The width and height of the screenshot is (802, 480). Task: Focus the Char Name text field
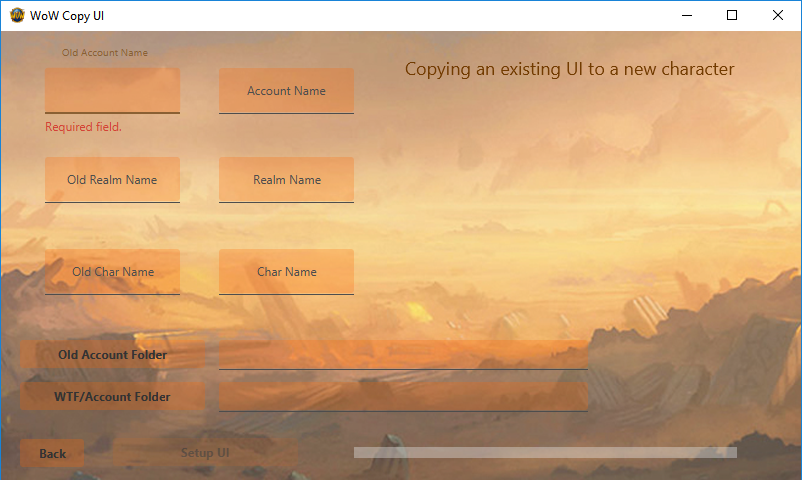(x=286, y=272)
